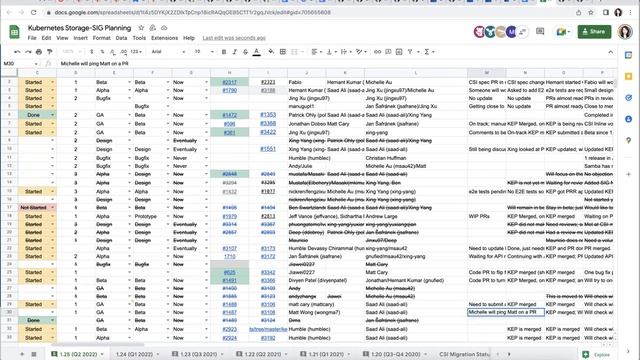
Task: Open the File menu
Action: tap(32, 38)
